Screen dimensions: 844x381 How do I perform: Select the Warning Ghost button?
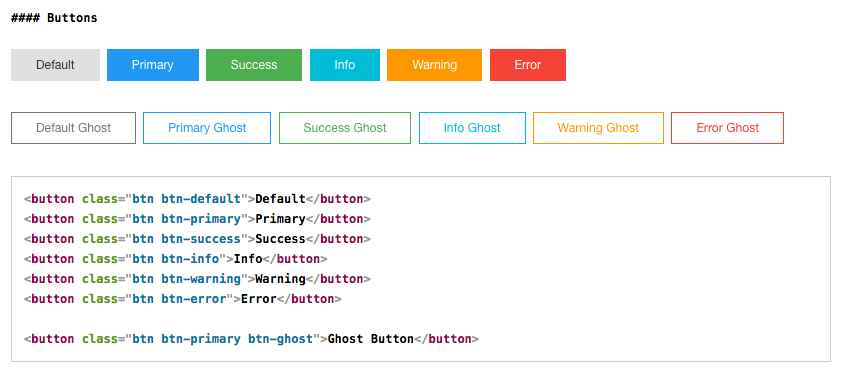click(x=598, y=128)
